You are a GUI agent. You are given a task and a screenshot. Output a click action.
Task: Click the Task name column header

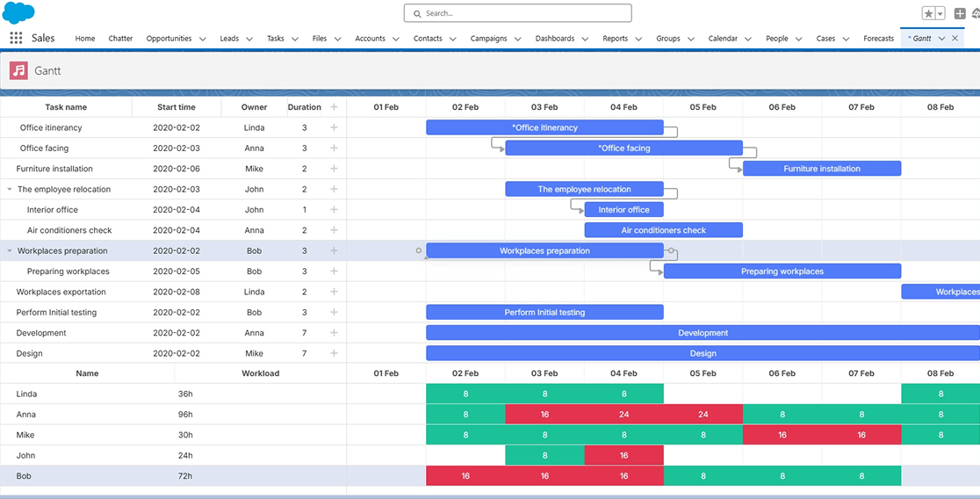66,107
